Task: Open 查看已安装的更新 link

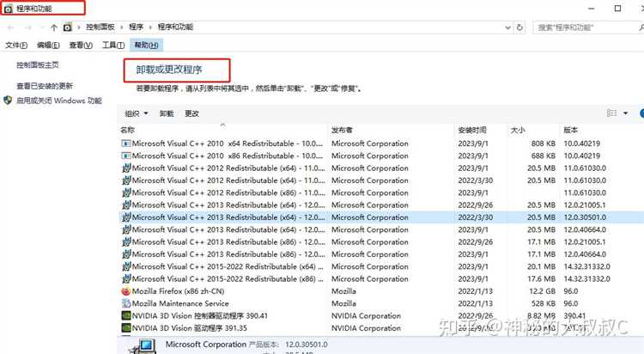Action: pyautogui.click(x=45, y=86)
